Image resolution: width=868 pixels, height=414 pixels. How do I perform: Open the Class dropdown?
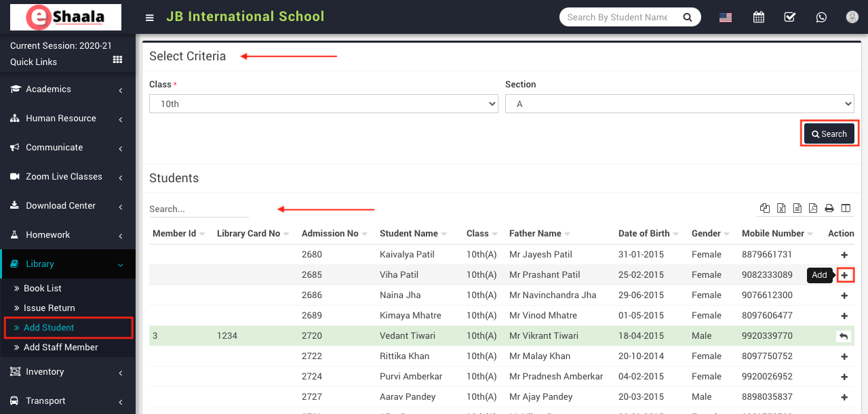click(x=323, y=104)
